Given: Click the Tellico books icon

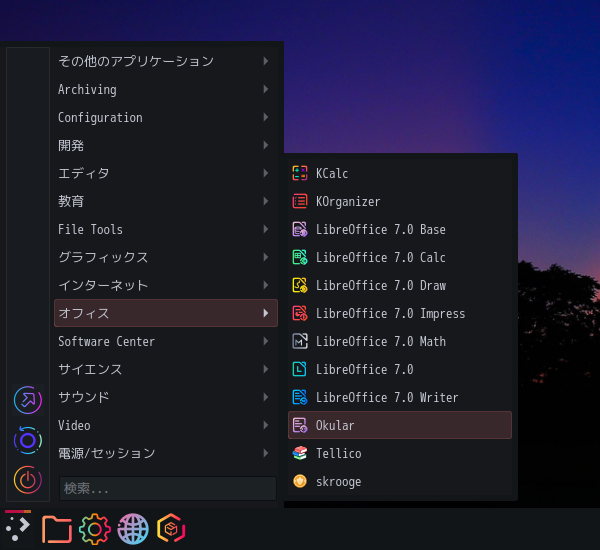Looking at the screenshot, I should (300, 453).
